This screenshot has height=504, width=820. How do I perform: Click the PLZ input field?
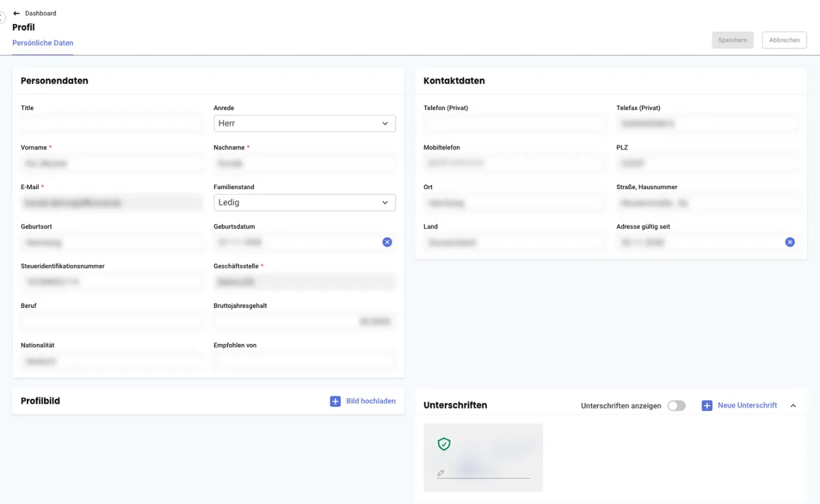708,163
